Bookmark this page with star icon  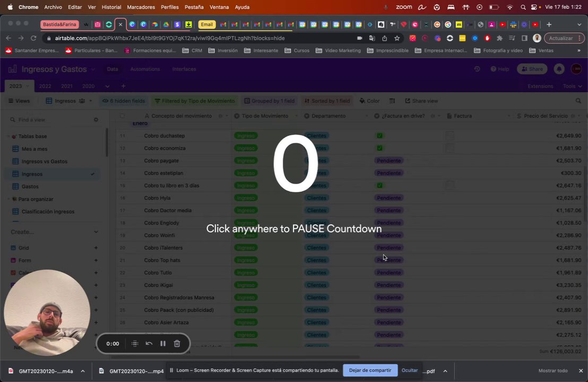click(x=397, y=38)
